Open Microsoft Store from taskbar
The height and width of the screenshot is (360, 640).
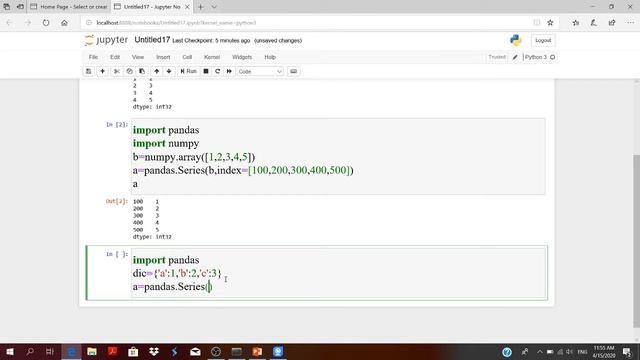point(133,351)
